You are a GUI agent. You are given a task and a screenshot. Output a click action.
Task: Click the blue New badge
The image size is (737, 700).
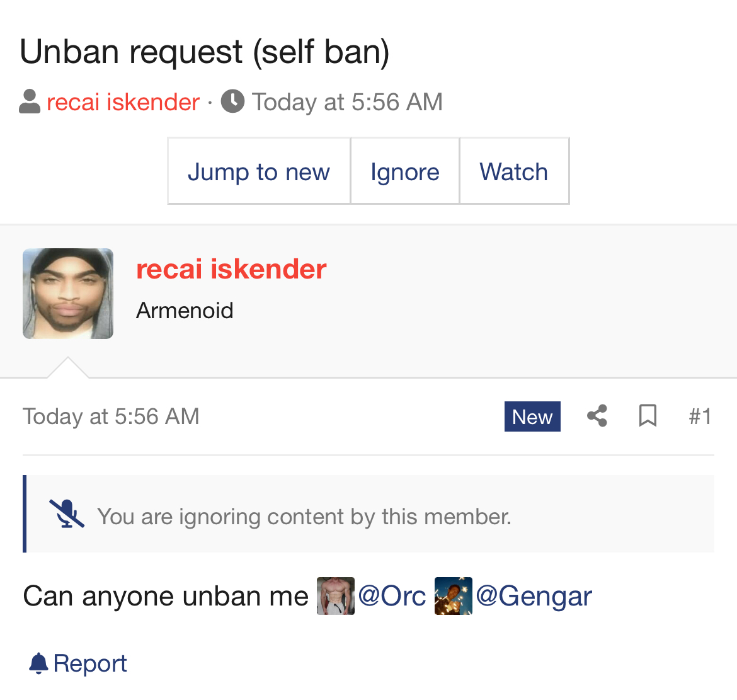click(x=532, y=416)
